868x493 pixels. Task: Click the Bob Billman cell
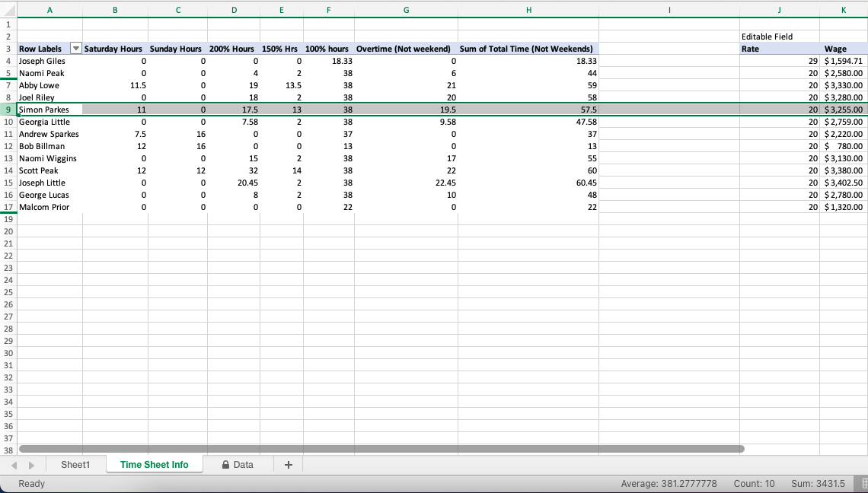click(49, 146)
